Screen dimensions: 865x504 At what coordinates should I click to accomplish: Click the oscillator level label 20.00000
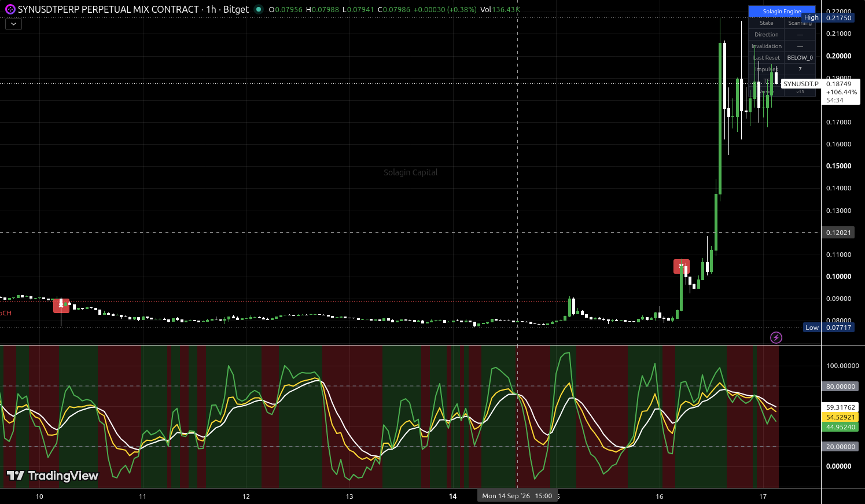pos(840,447)
